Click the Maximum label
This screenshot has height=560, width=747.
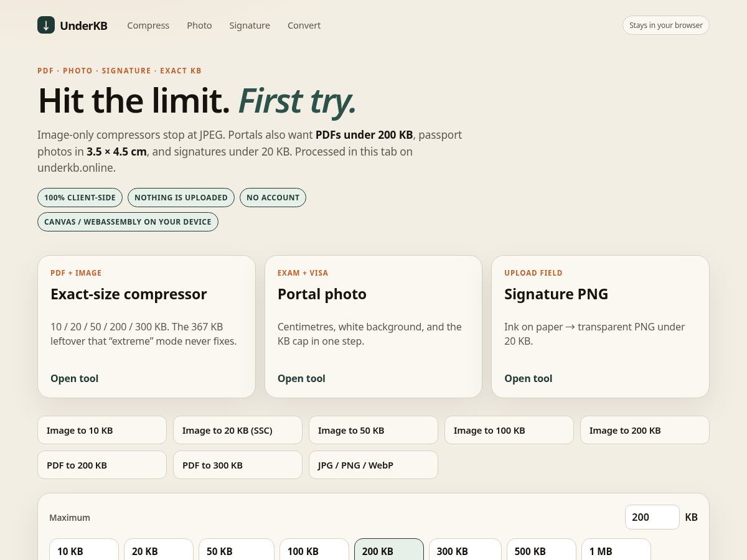70,517
